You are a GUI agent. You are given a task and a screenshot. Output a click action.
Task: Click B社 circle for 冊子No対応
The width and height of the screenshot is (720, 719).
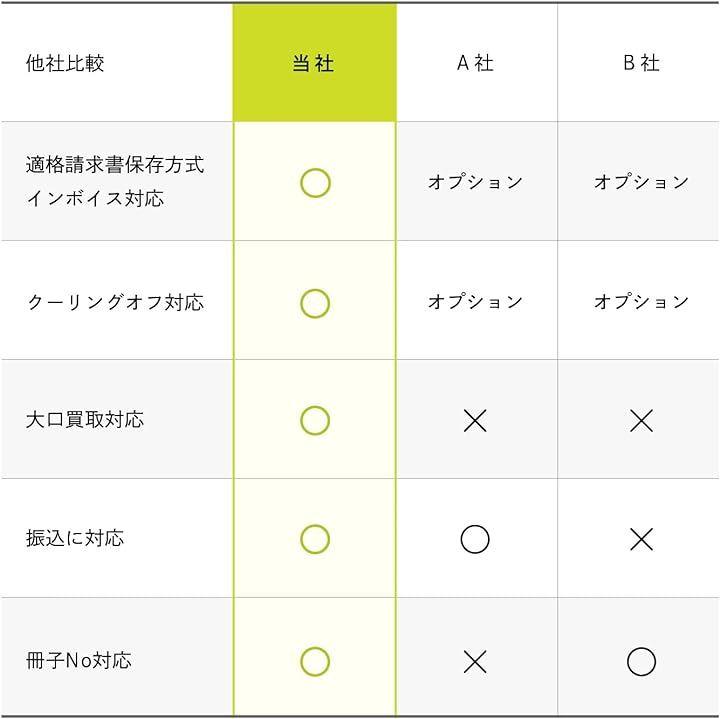641,661
